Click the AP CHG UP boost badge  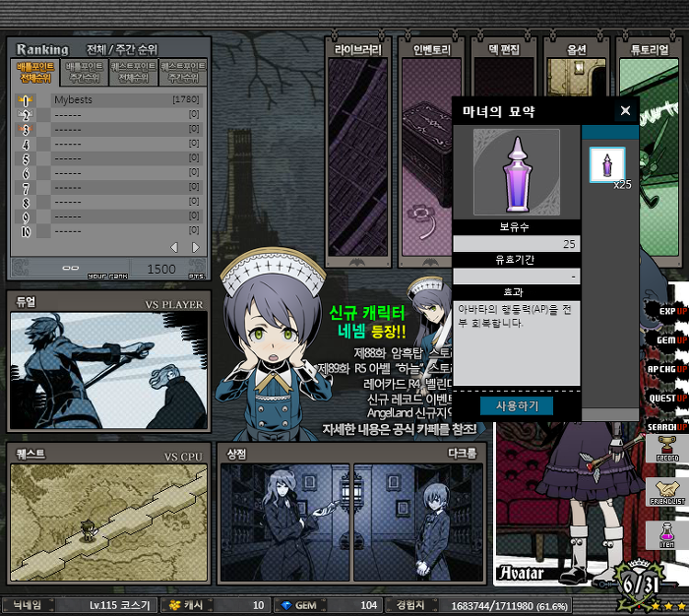click(666, 369)
